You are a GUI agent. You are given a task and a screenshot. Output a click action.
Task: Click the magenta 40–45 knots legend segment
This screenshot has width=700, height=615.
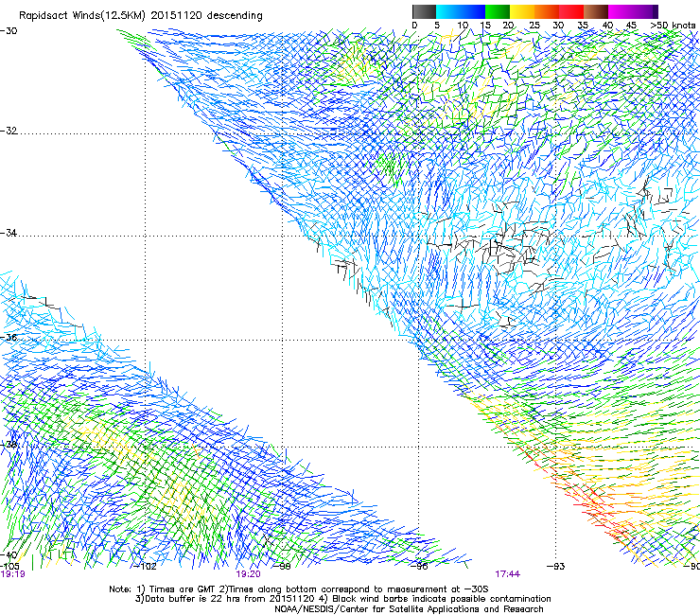tap(621, 11)
